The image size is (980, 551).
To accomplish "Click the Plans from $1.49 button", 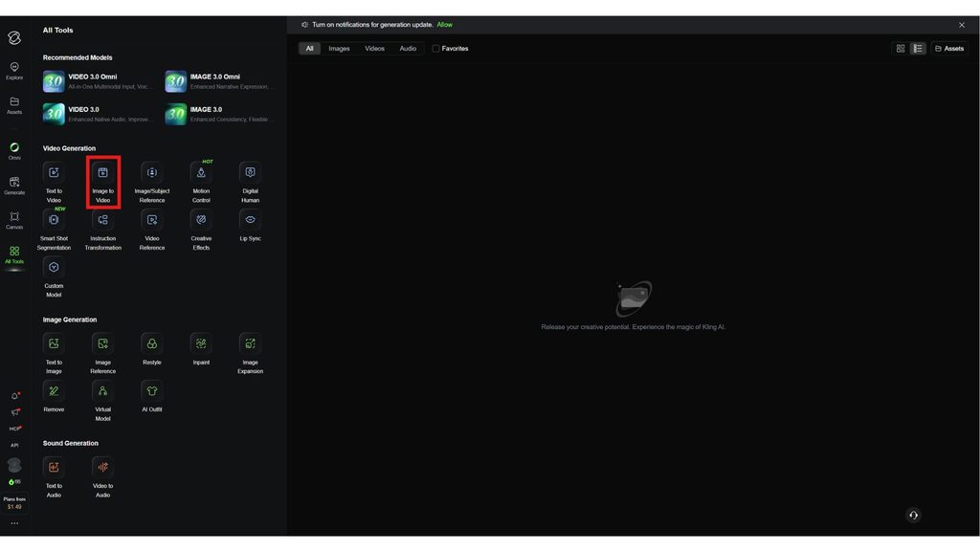I will click(x=14, y=503).
